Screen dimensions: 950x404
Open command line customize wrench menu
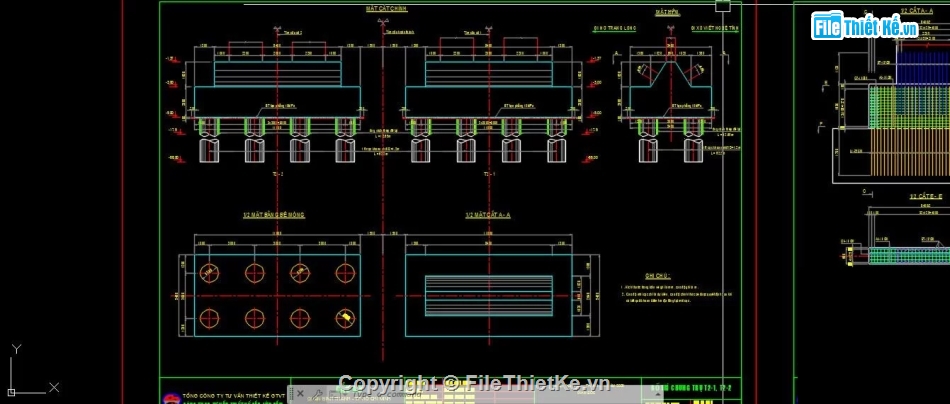pyautogui.click(x=317, y=394)
